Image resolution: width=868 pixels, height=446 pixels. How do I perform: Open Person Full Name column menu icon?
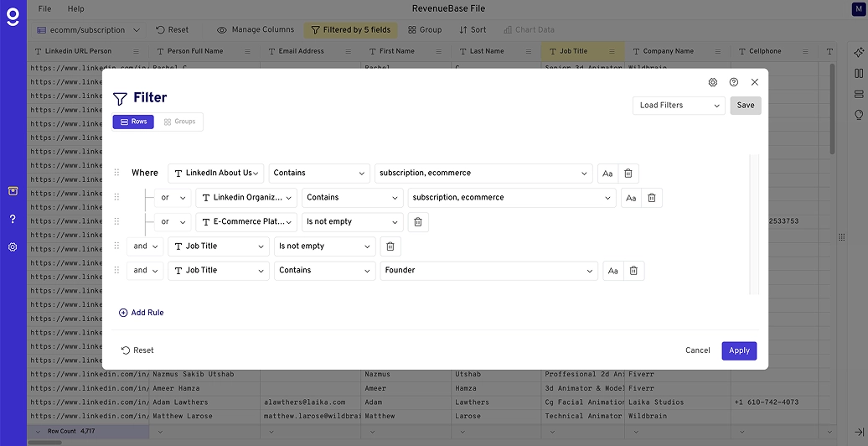pyautogui.click(x=247, y=51)
